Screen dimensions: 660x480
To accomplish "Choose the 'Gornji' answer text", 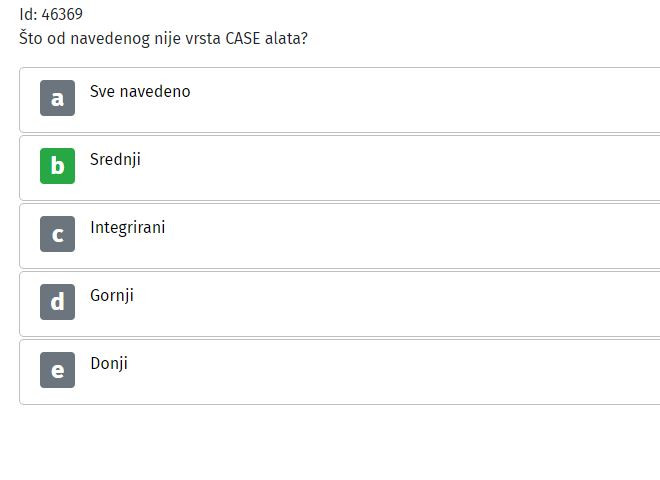I will pos(112,296).
